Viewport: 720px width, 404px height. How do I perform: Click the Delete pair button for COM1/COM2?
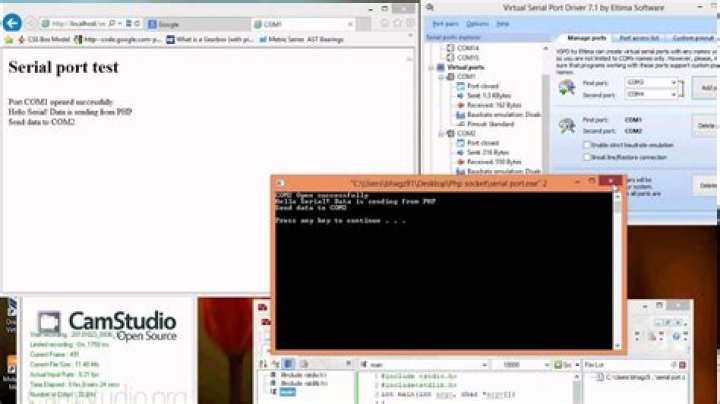tap(705, 125)
